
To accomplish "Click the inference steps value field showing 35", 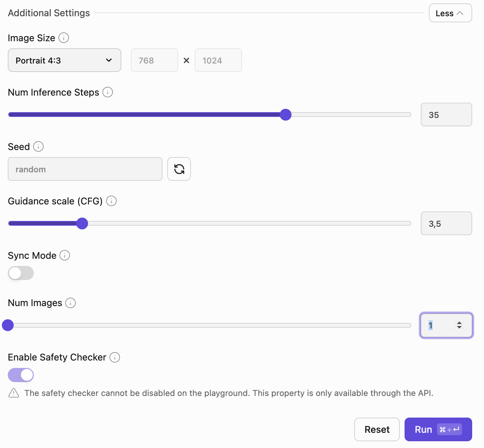I will [x=446, y=115].
